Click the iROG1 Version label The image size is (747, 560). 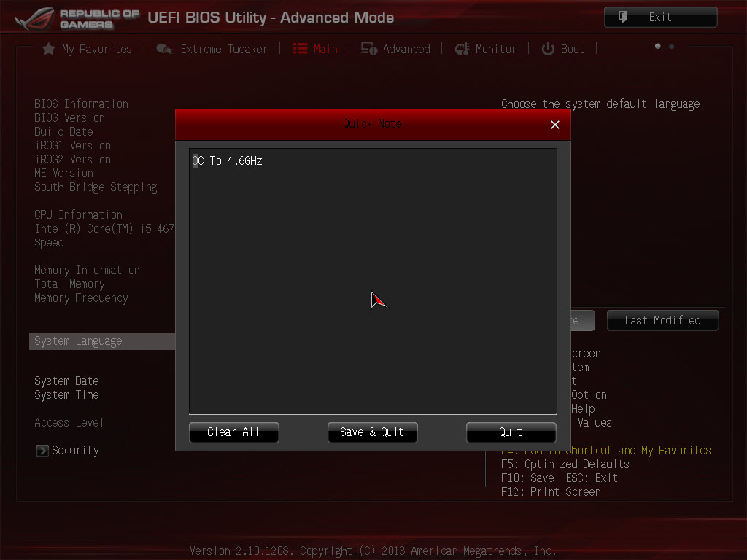pos(72,145)
